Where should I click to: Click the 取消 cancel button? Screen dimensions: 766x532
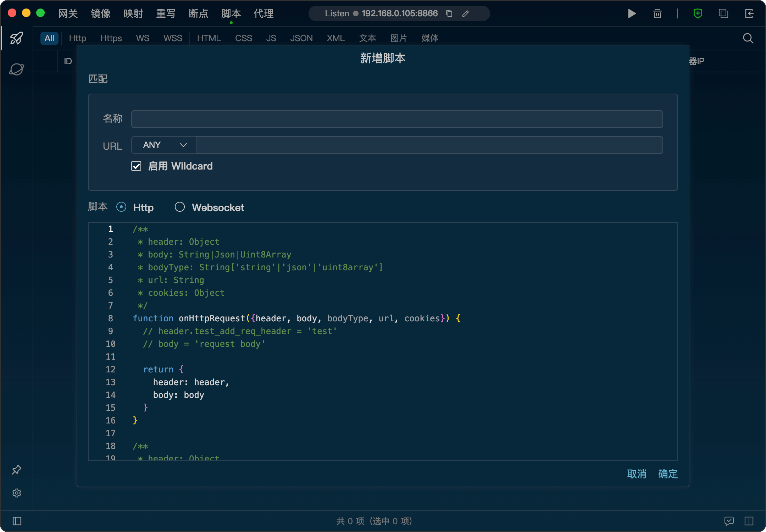click(x=637, y=474)
